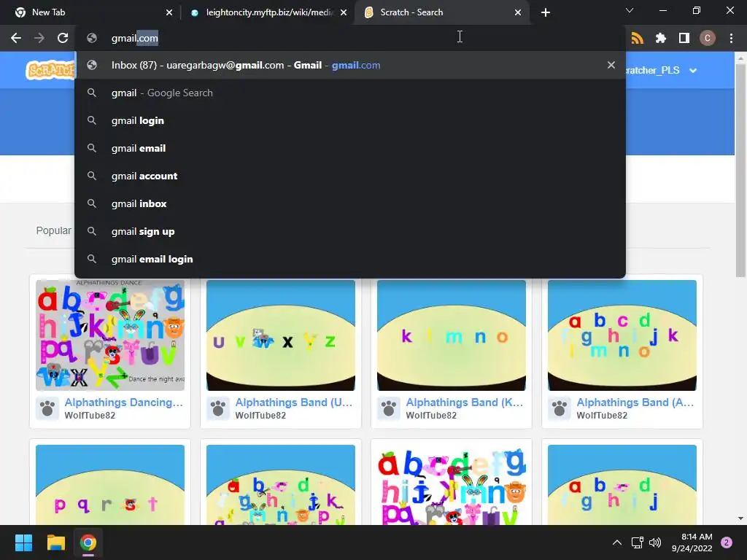Open a new tab with the plus button
This screenshot has width=747, height=560.
pos(546,12)
